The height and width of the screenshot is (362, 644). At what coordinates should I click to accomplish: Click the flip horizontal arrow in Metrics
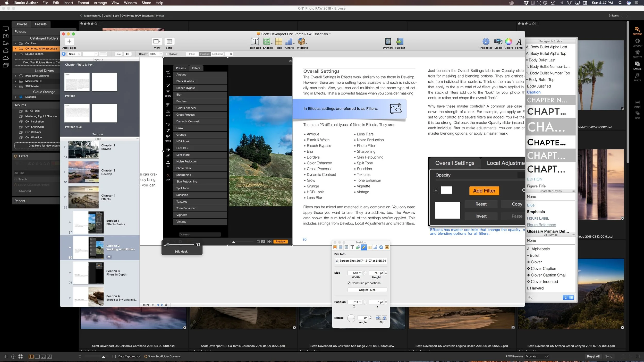[x=378, y=318]
